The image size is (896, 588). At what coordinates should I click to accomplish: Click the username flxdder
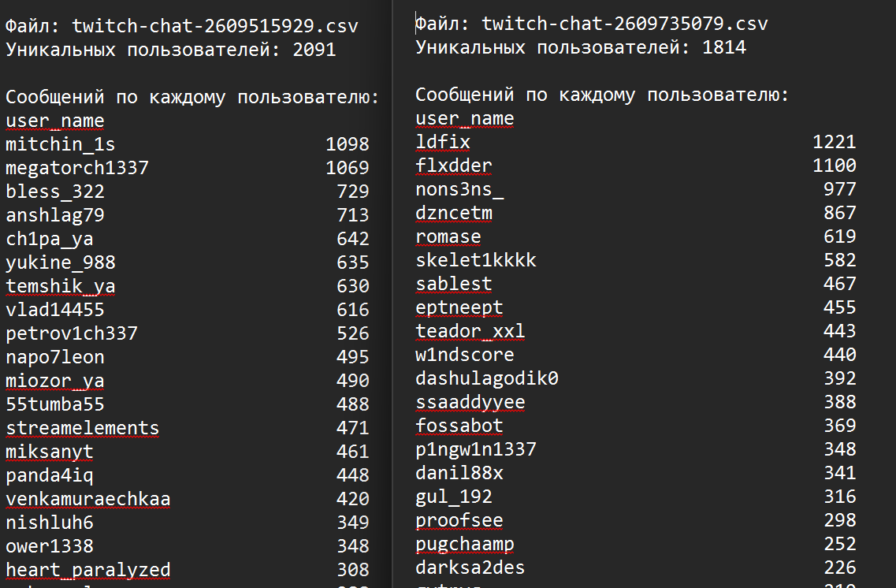click(453, 166)
